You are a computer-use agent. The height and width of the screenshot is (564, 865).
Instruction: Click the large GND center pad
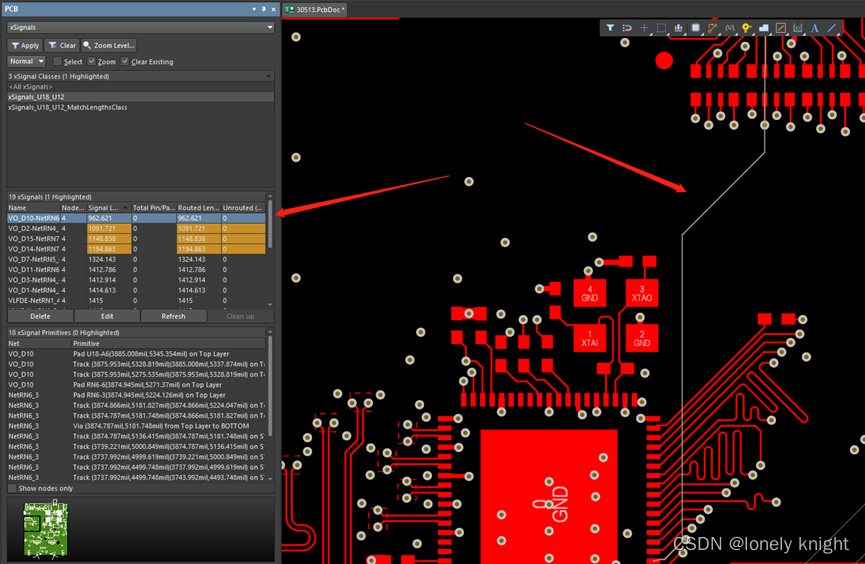tap(549, 497)
